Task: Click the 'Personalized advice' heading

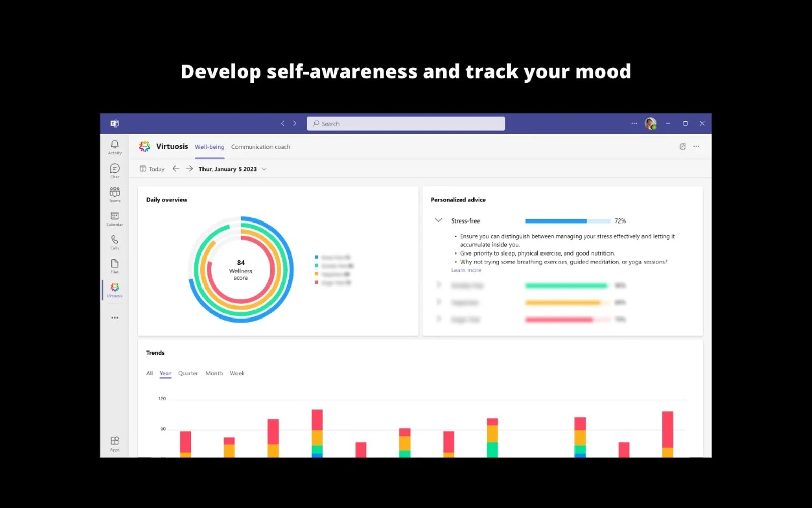Action: point(458,200)
